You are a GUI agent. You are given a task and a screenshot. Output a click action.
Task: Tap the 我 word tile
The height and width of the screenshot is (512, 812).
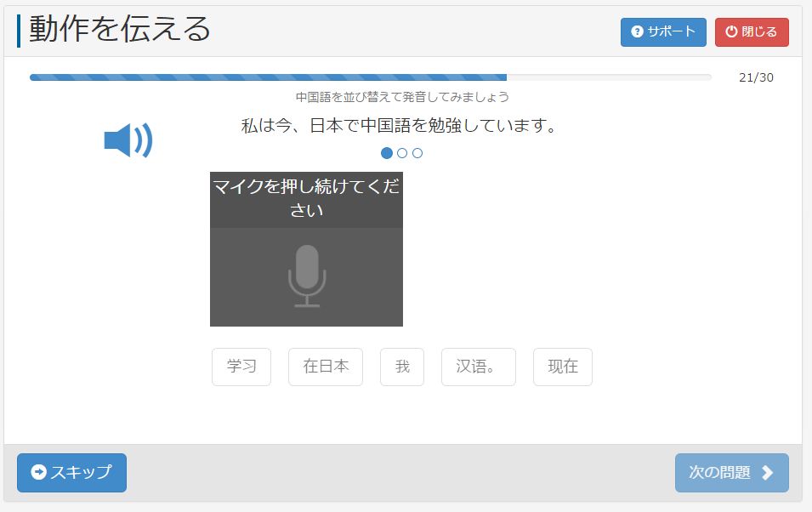coord(402,367)
